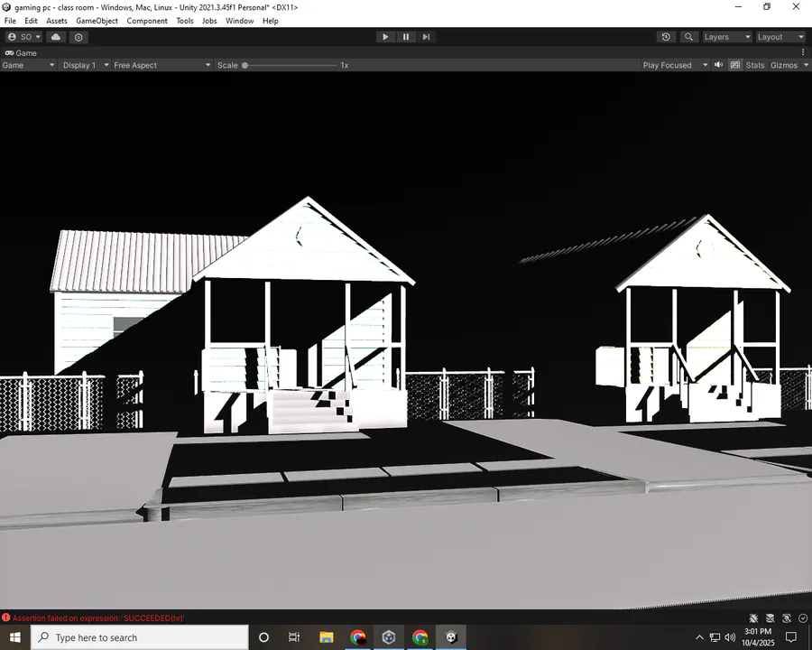Toggle Gizmos in Game view
This screenshot has height=650, width=812.
(x=784, y=65)
